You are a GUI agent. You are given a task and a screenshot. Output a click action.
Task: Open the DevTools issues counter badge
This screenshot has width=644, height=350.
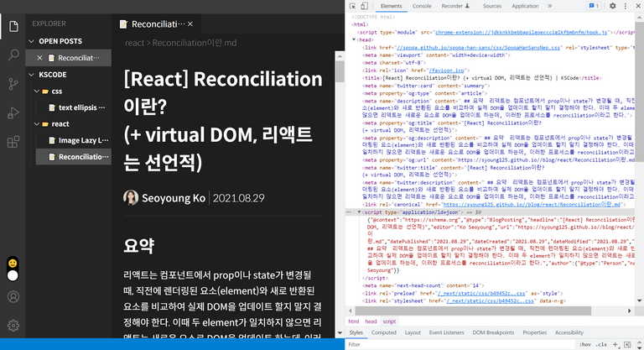click(x=594, y=6)
